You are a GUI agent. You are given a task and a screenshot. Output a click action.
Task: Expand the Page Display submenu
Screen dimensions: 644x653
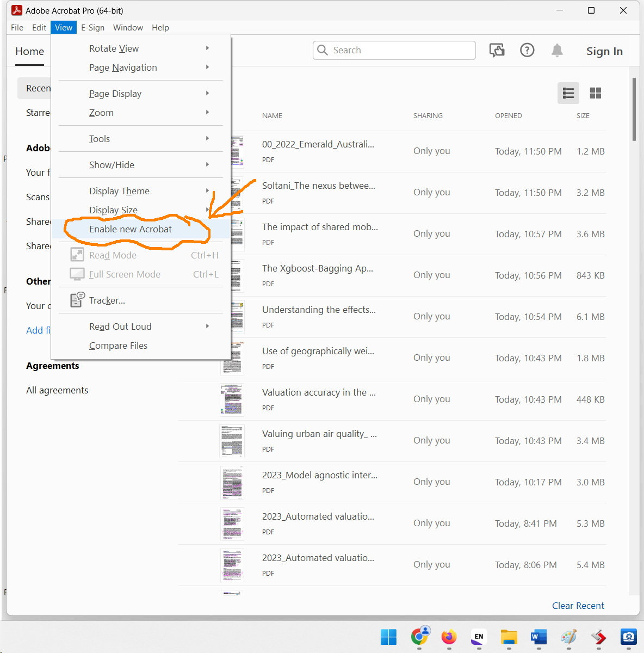[115, 93]
